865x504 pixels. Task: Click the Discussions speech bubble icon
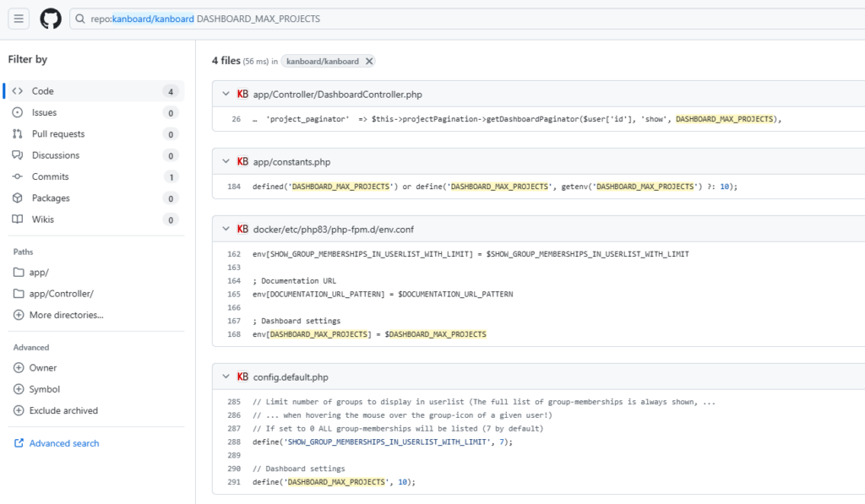(x=18, y=155)
